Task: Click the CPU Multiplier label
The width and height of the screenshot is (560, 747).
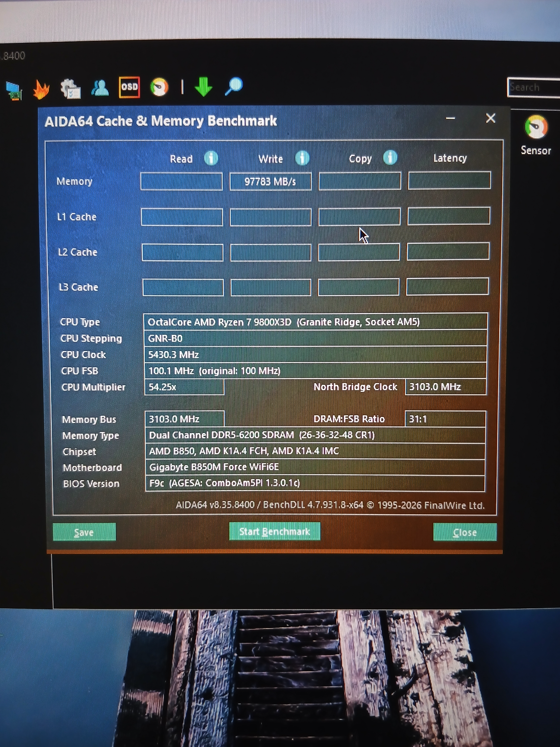Action: (x=93, y=387)
